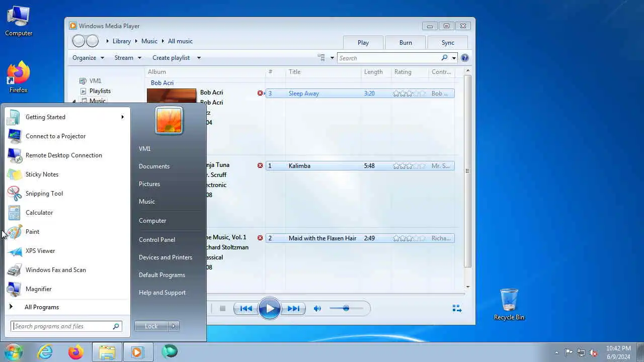Switch to the Sync tab
Screen dimensions: 644x362
point(448,43)
